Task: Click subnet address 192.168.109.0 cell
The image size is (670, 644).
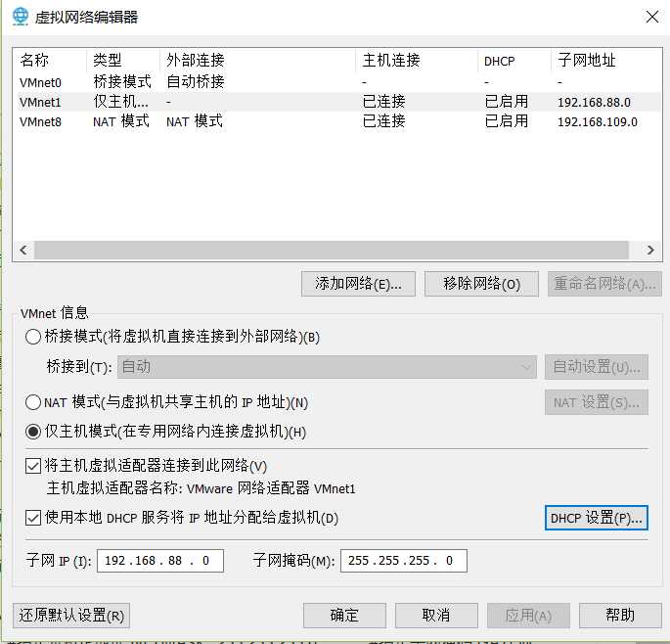Action: (x=598, y=122)
